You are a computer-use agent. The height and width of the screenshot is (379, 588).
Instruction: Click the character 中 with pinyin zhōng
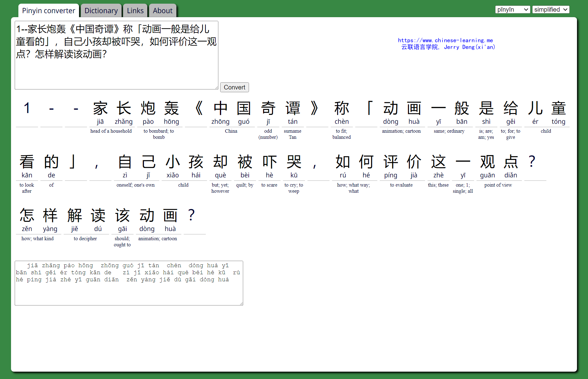[x=220, y=108]
